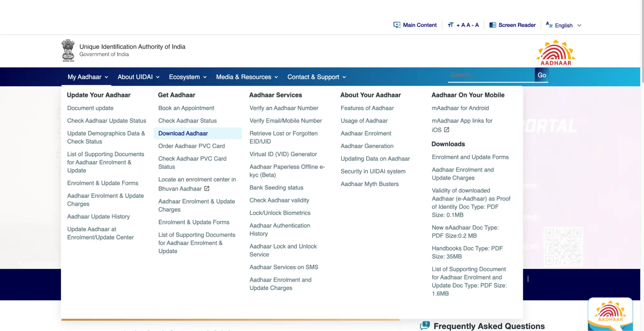Open Update Demographics Data & Check Status
The height and width of the screenshot is (331, 644).
coord(106,137)
